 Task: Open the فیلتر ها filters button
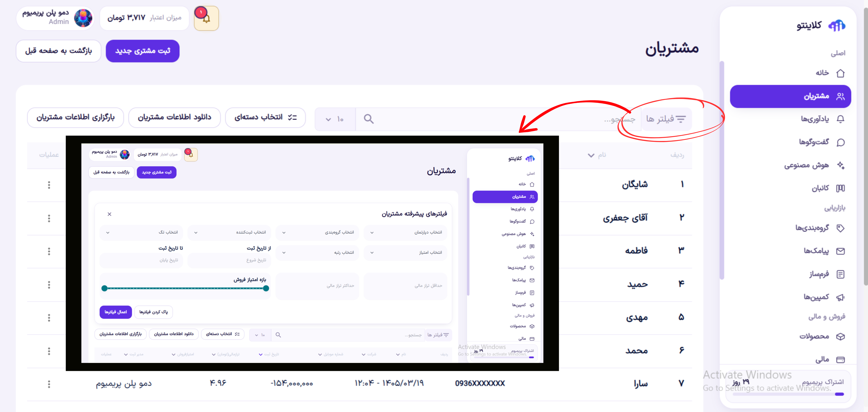tap(666, 119)
